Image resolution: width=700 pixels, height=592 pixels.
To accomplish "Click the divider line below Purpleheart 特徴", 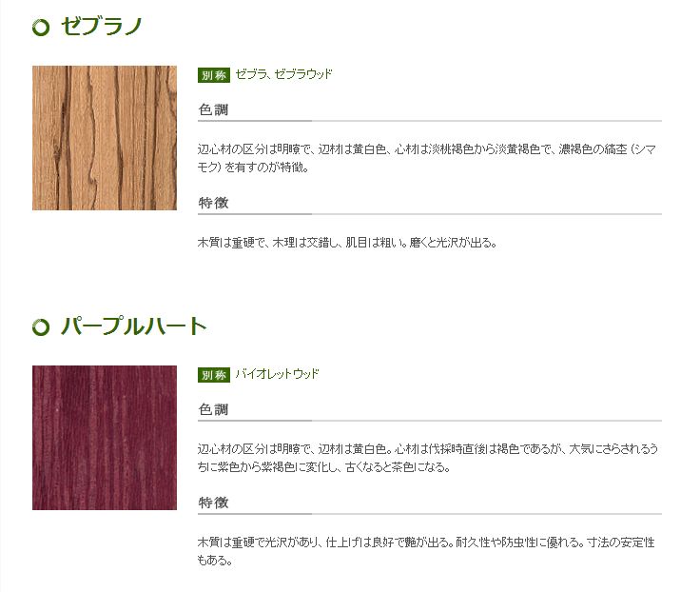I will tap(430, 514).
